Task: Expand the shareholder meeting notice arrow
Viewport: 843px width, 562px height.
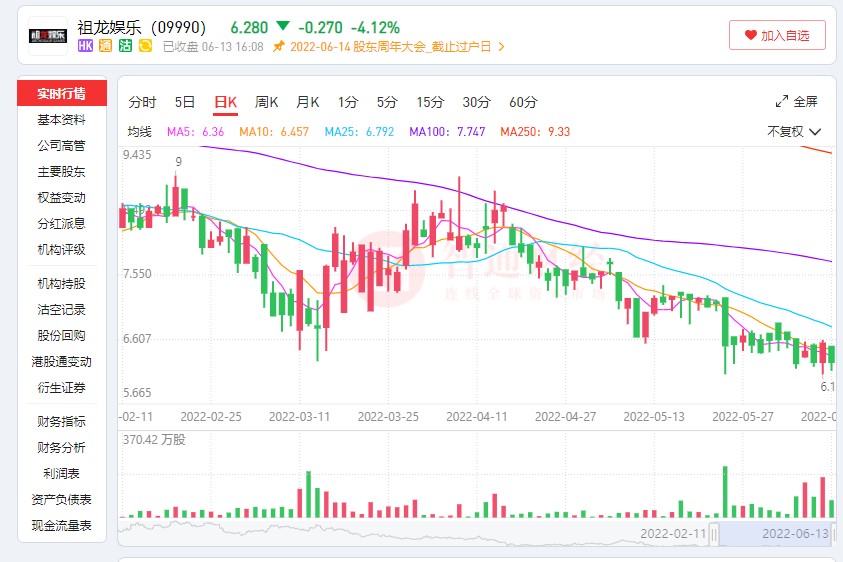Action: pos(502,47)
